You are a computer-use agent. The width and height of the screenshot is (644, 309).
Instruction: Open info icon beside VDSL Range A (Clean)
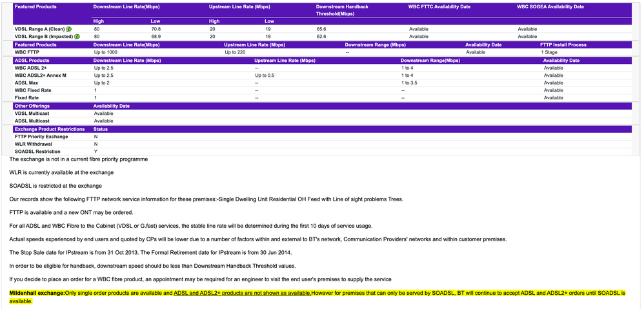pyautogui.click(x=69, y=29)
